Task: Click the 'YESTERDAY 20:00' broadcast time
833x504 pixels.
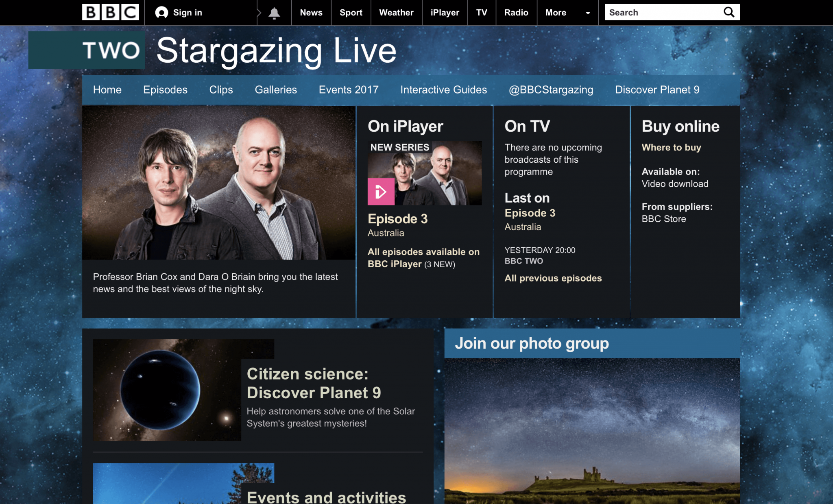Action: [x=540, y=250]
